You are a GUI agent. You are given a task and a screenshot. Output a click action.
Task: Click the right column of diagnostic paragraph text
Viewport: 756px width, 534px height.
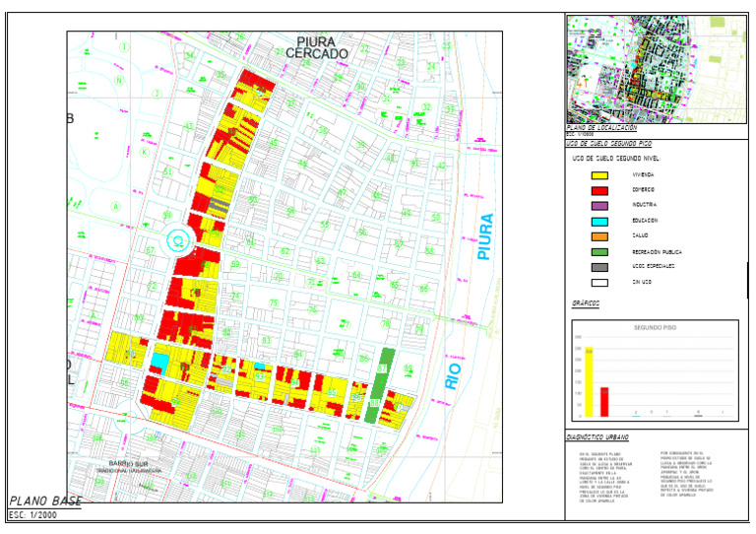(x=686, y=474)
